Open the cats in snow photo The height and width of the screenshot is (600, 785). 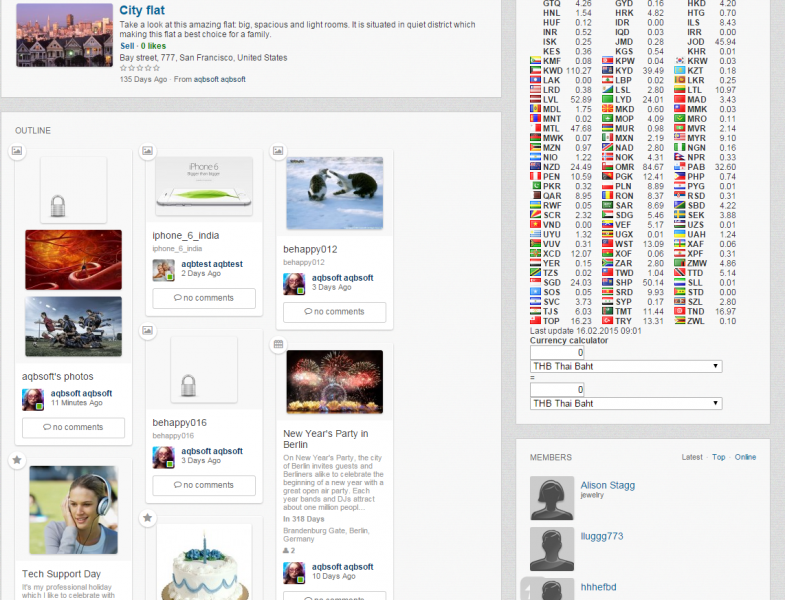click(335, 193)
